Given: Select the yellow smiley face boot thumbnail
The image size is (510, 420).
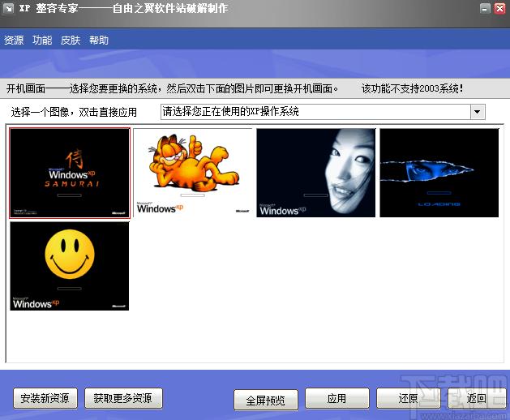Looking at the screenshot, I should click(69, 266).
